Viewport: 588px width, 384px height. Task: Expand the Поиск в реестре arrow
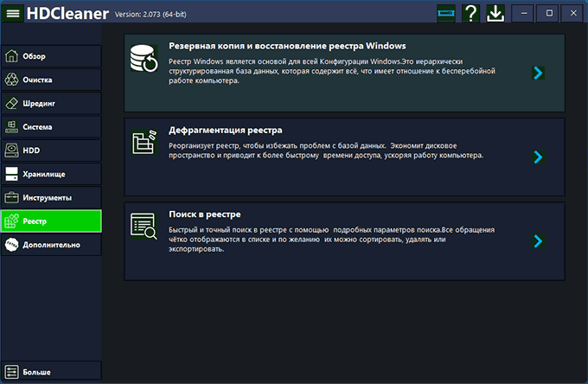[x=538, y=241]
